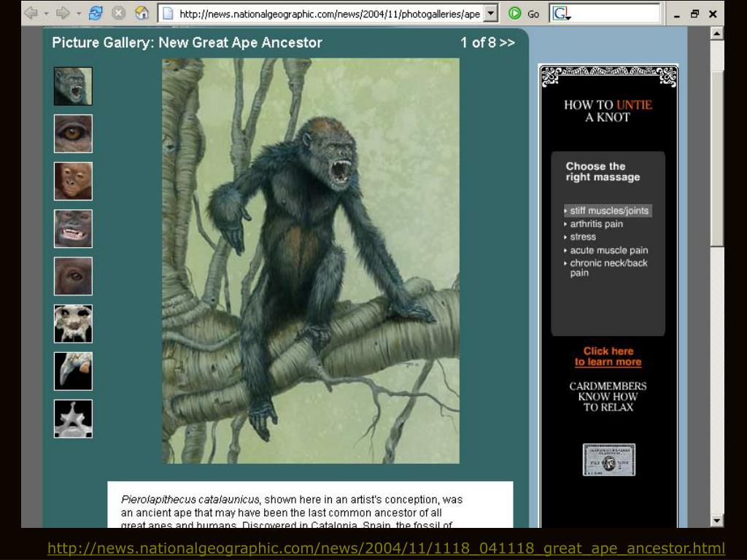Click the Stop loading icon
The image size is (747, 560).
tap(119, 13)
